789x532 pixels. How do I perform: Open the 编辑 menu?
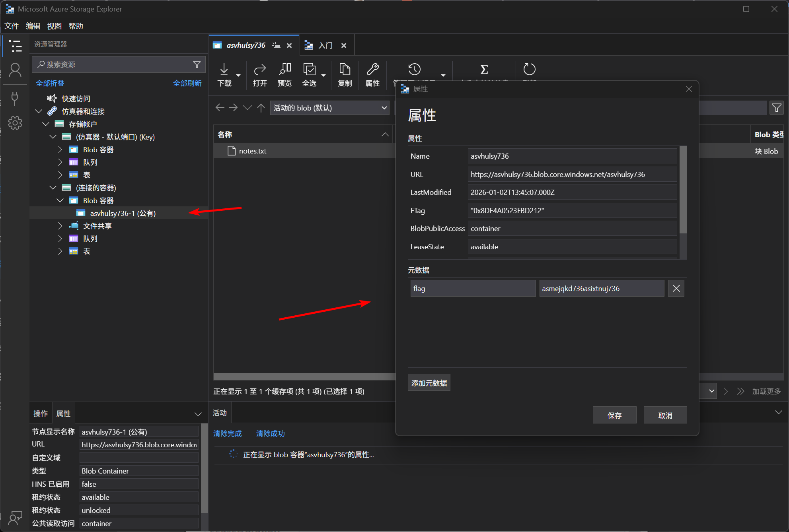point(33,26)
